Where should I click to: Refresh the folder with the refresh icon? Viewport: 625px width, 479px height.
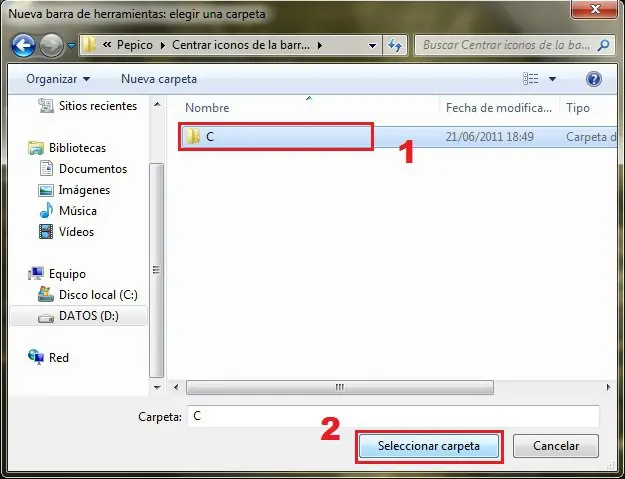point(395,45)
